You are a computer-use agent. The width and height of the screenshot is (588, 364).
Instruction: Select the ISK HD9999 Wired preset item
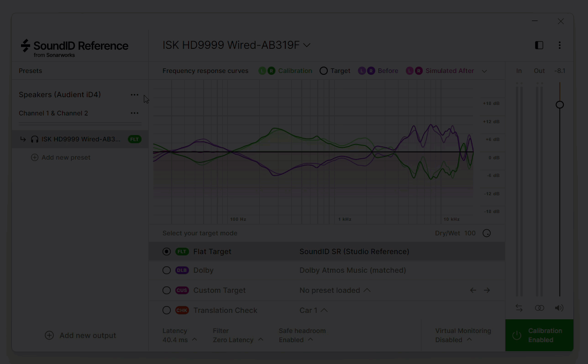(80, 139)
